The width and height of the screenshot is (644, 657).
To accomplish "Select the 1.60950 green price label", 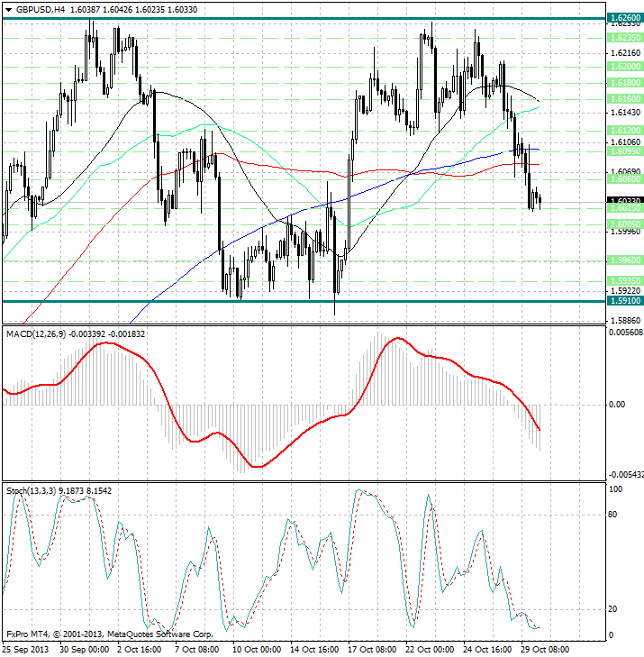I will [625, 151].
